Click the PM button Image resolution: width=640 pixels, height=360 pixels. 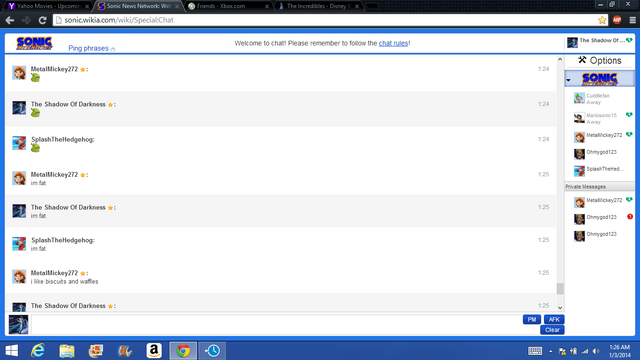coord(532,320)
